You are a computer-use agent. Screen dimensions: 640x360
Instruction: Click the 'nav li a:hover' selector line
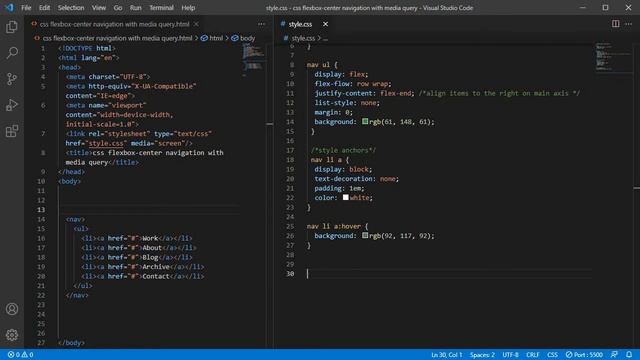pyautogui.click(x=338, y=226)
